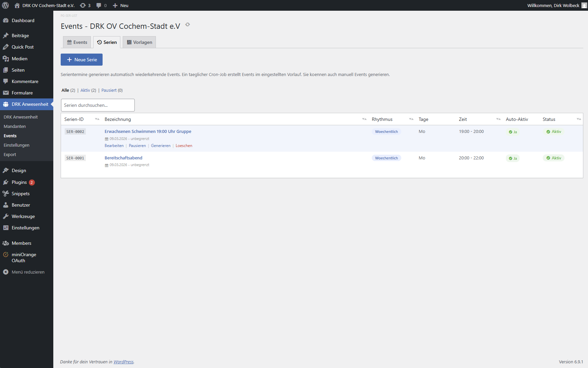
Task: Click the plus Neu icon in the admin bar
Action: click(x=115, y=5)
